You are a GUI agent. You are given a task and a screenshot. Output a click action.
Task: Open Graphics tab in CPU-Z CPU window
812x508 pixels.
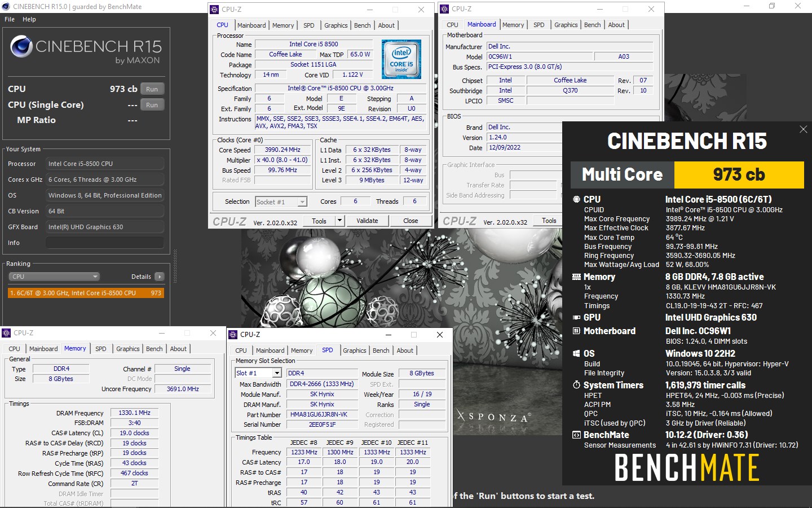[x=336, y=25]
